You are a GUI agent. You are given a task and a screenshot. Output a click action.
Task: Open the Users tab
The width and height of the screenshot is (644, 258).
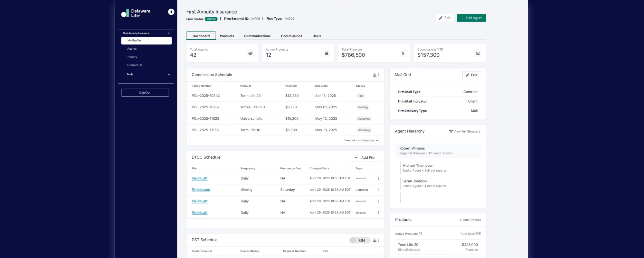click(317, 36)
